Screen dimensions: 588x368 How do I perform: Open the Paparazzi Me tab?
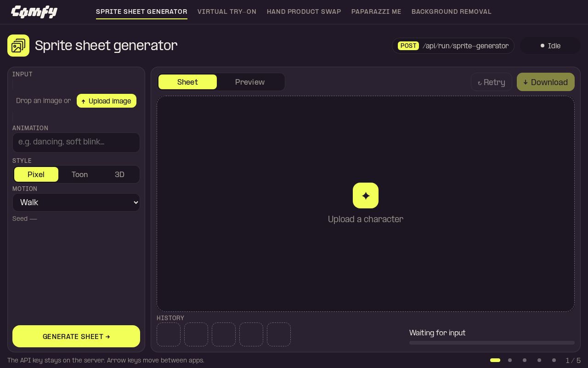pyautogui.click(x=376, y=11)
